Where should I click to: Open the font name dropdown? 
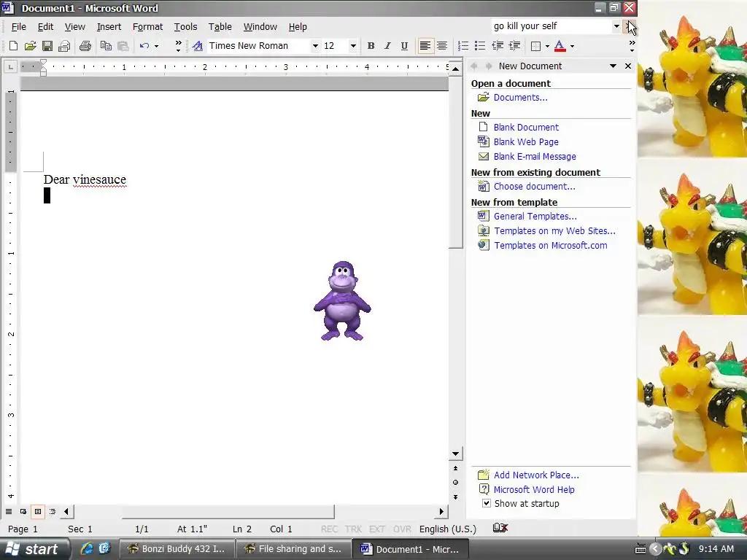coord(315,46)
